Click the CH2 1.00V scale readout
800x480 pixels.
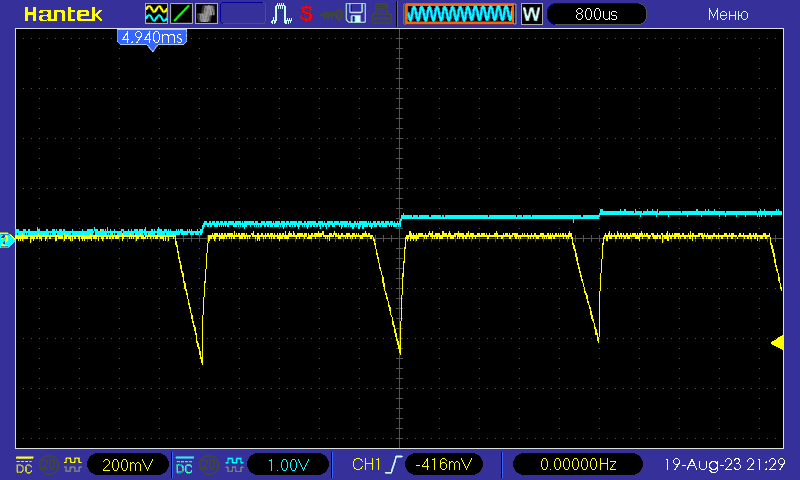[288, 465]
